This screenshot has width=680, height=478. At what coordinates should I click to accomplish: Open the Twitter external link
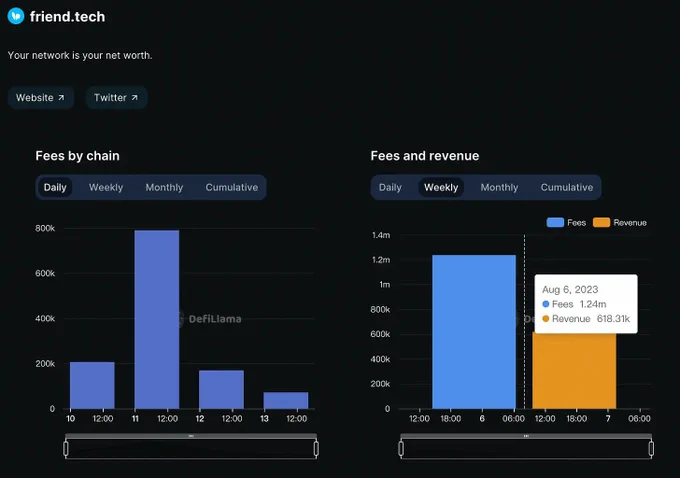(116, 98)
